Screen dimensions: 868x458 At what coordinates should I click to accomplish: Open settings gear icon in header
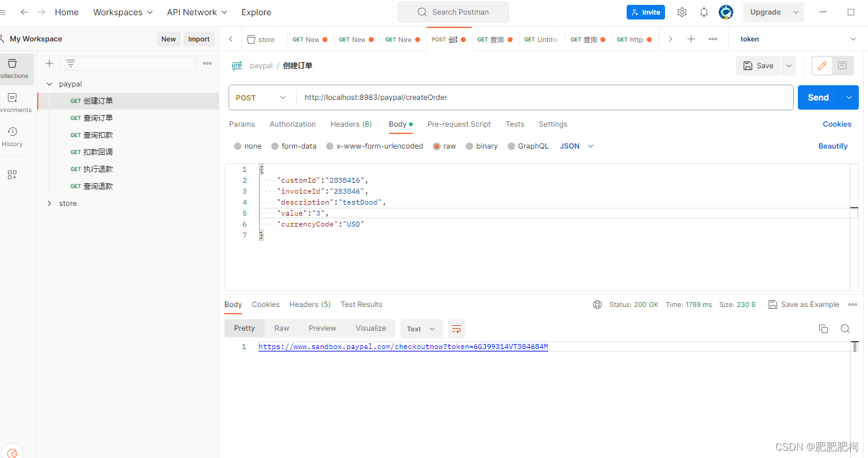pos(682,12)
